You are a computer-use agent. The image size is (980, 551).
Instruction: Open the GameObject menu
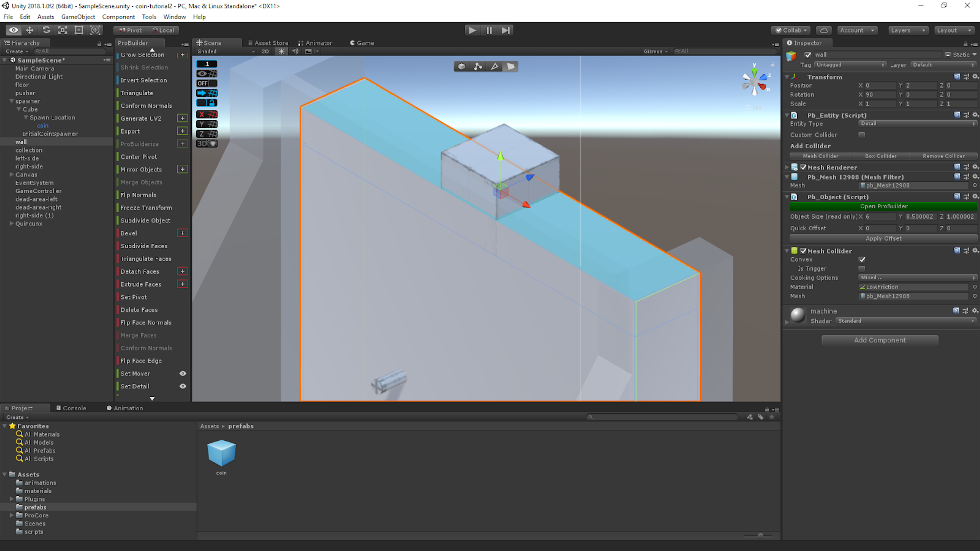[x=78, y=17]
